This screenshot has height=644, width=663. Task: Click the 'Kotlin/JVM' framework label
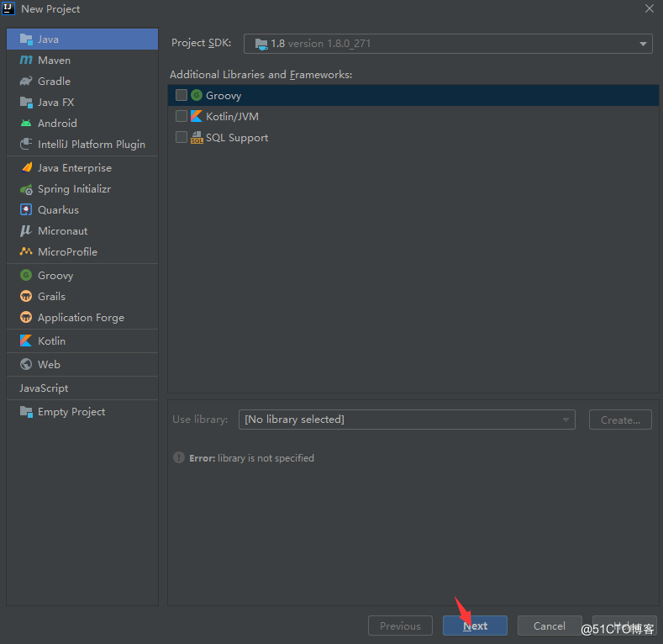pyautogui.click(x=232, y=116)
